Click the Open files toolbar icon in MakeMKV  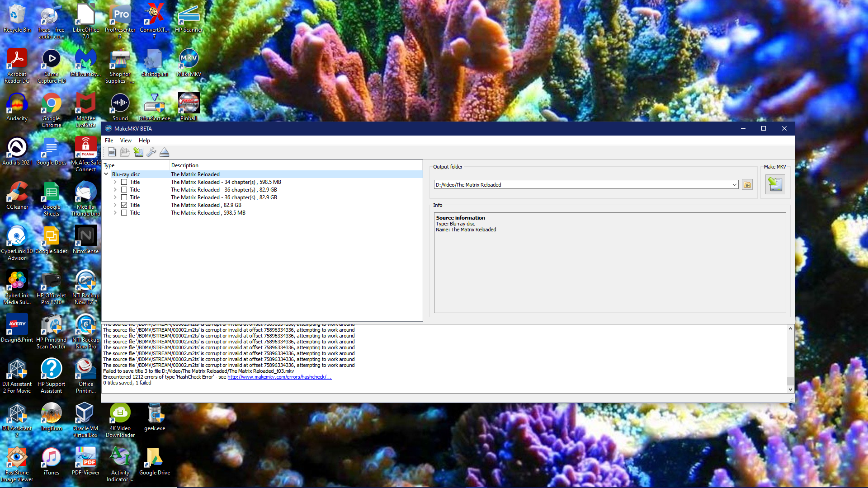pyautogui.click(x=125, y=152)
